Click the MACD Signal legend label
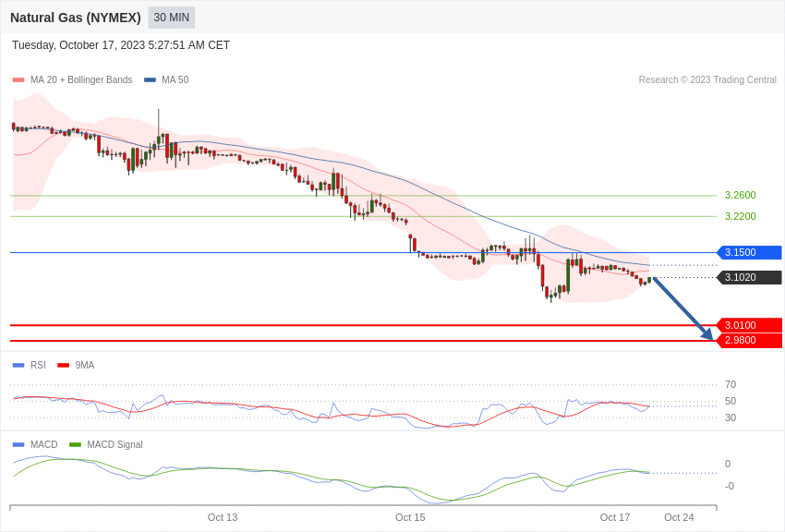The height and width of the screenshot is (532, 785). (115, 444)
